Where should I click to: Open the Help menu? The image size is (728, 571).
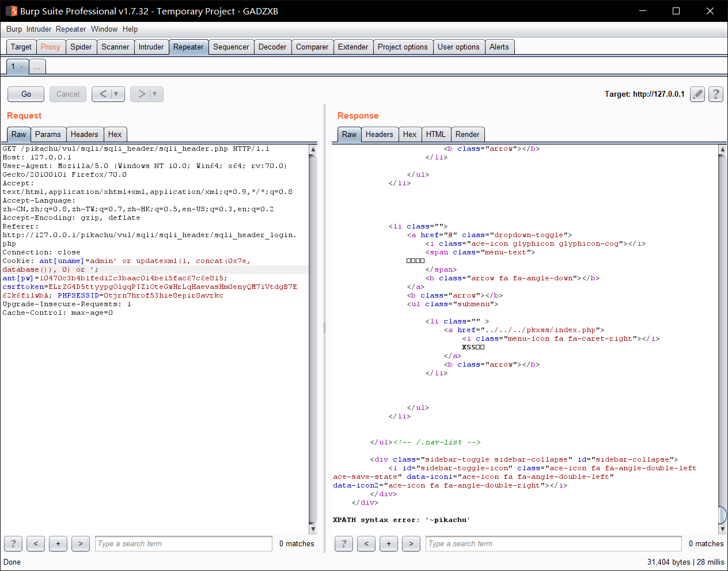tap(130, 29)
